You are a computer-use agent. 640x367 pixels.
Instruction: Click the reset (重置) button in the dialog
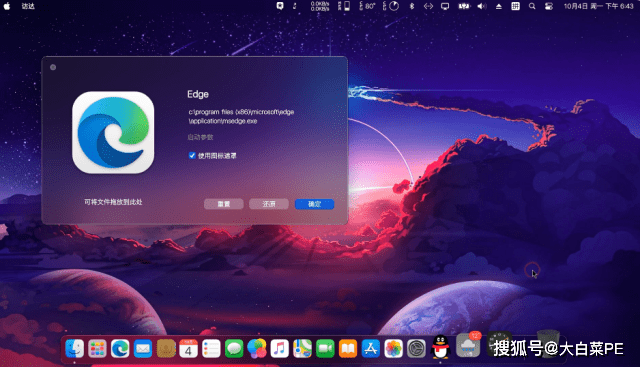(224, 204)
